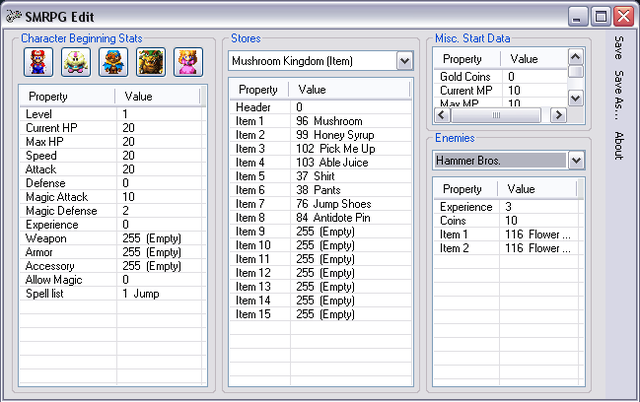Click the Property column header in Enemies
This screenshot has height=402, width=640.
(x=466, y=189)
